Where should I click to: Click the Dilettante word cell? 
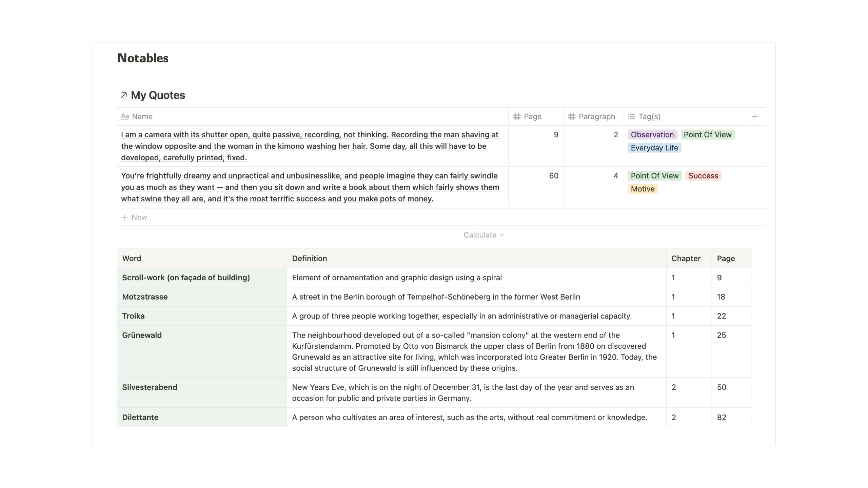[202, 417]
